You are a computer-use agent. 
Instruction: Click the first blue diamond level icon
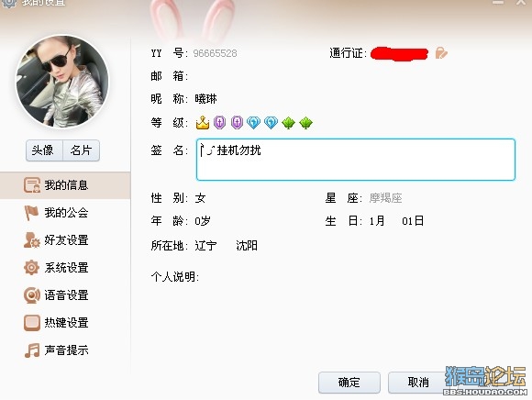[254, 122]
